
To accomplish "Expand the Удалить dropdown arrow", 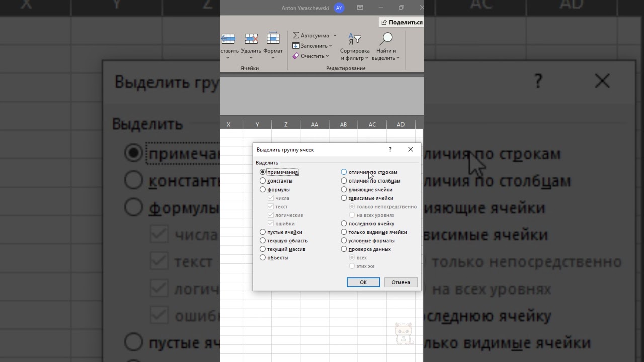I will pyautogui.click(x=251, y=57).
